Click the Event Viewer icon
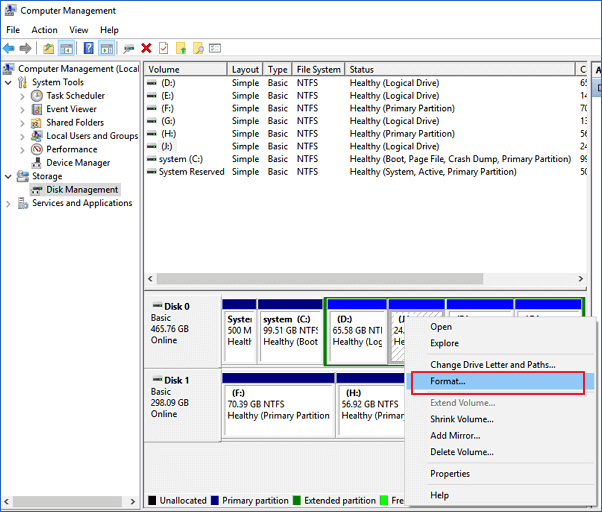 coord(37,109)
